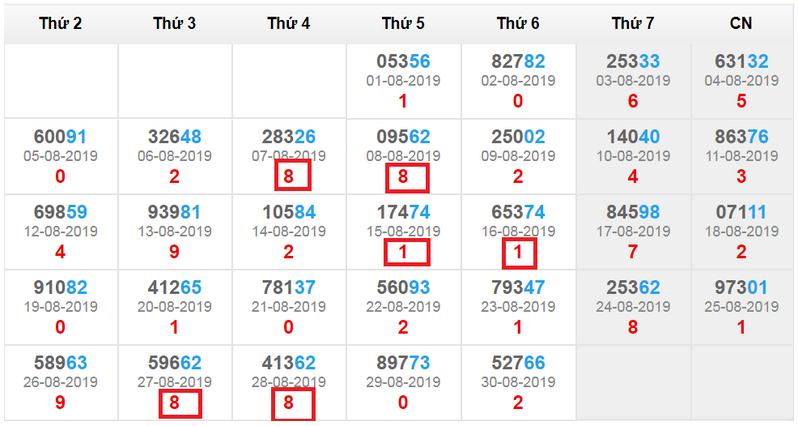Open result 63132 dated 04-08-2019
This screenshot has height=426, width=798.
[742, 61]
